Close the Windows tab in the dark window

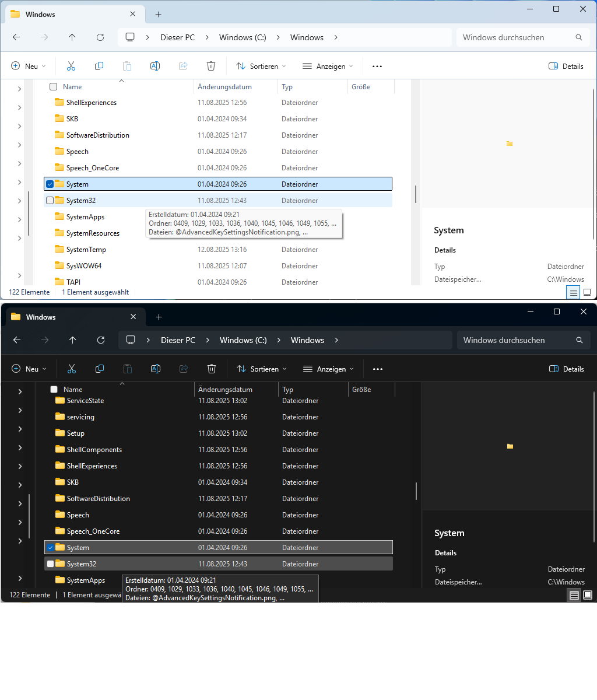pyautogui.click(x=134, y=317)
